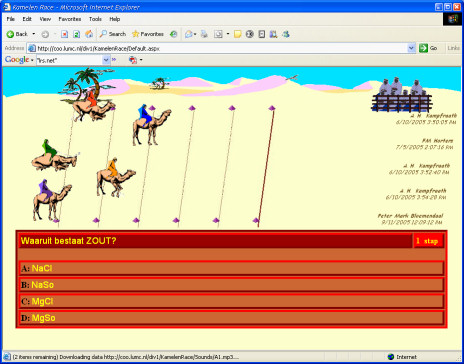This screenshot has width=464, height=364.
Task: Expand the address bar dropdown
Action: tap(411, 48)
